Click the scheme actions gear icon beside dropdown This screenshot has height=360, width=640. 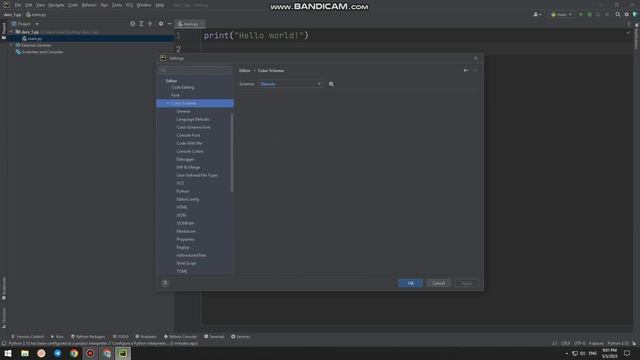tap(331, 84)
